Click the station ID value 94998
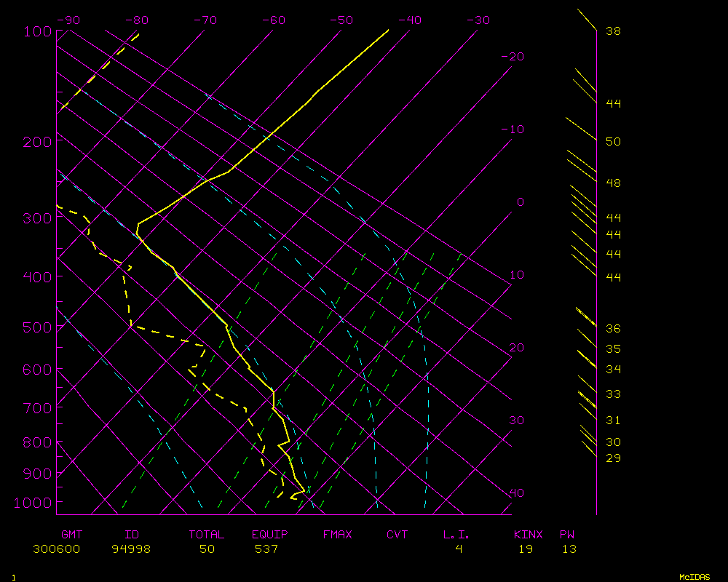The width and height of the screenshot is (728, 582). click(131, 549)
